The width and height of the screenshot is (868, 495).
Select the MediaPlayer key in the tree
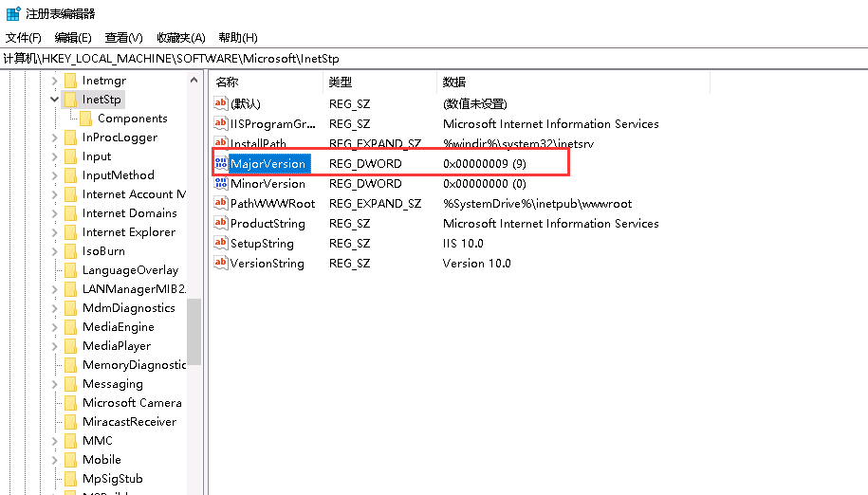[x=116, y=346]
